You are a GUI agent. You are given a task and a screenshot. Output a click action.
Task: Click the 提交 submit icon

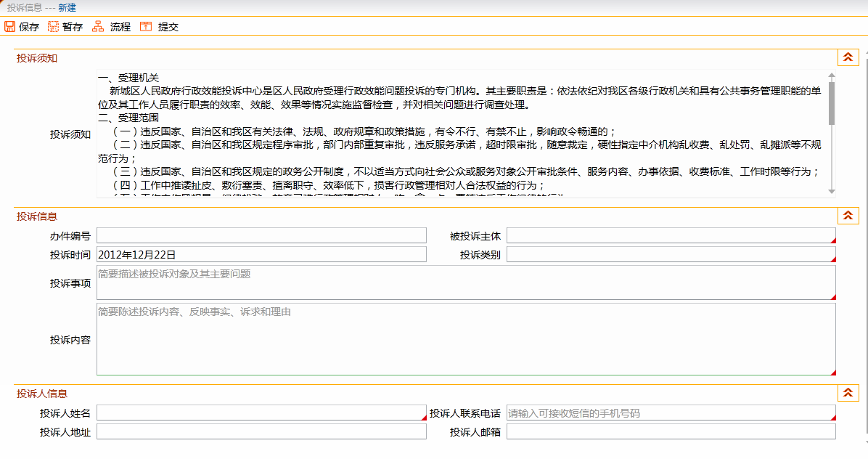[x=145, y=26]
